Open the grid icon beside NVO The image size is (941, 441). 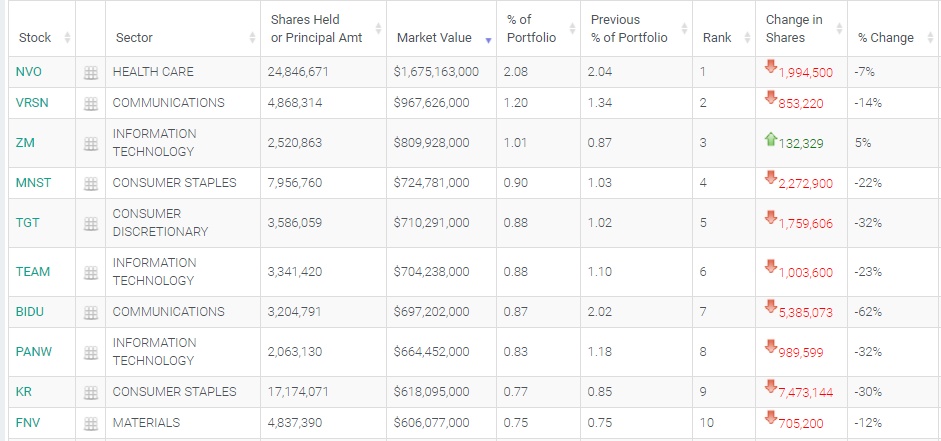tap(90, 73)
